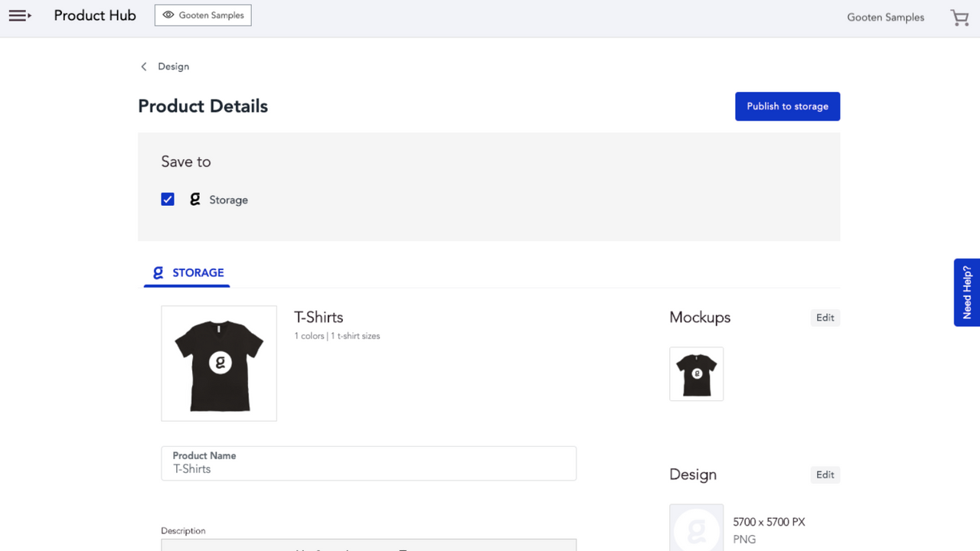Click the eye icon in Gooten Samples
This screenshot has height=551, width=980.
tap(168, 15)
